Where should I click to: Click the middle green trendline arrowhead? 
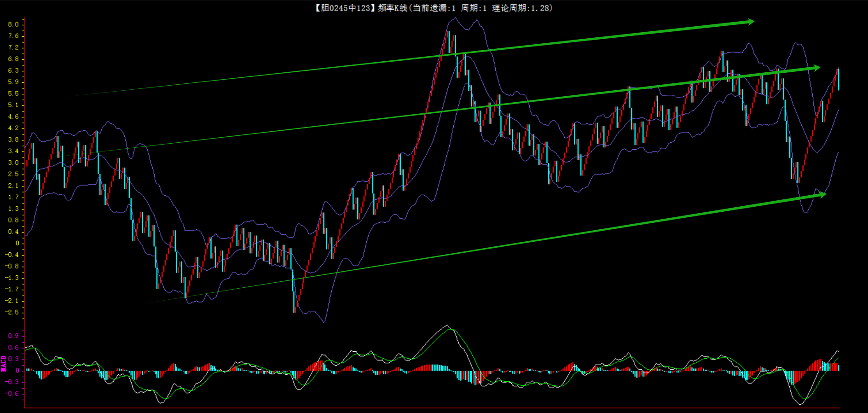[816, 68]
